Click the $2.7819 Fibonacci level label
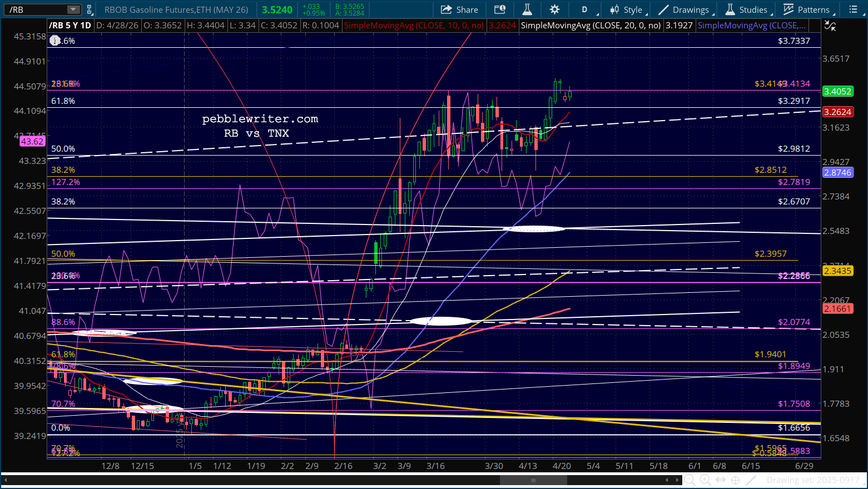Image resolution: width=868 pixels, height=489 pixels. click(794, 182)
